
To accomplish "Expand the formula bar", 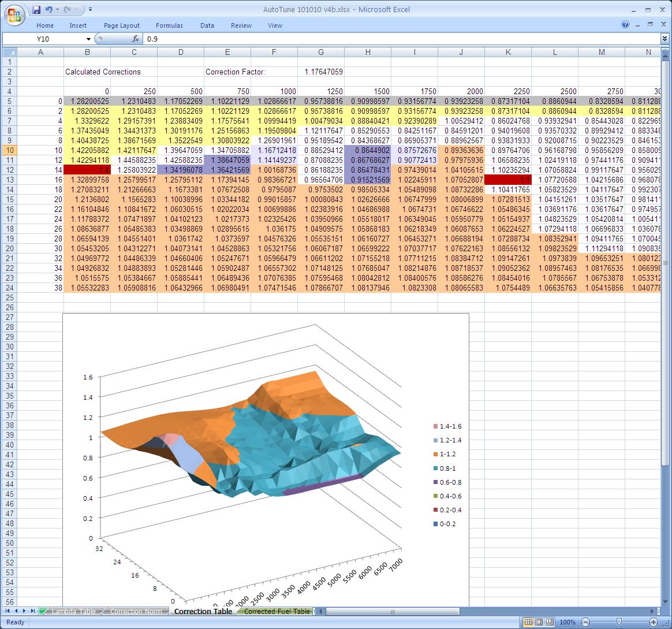I will pos(665,39).
